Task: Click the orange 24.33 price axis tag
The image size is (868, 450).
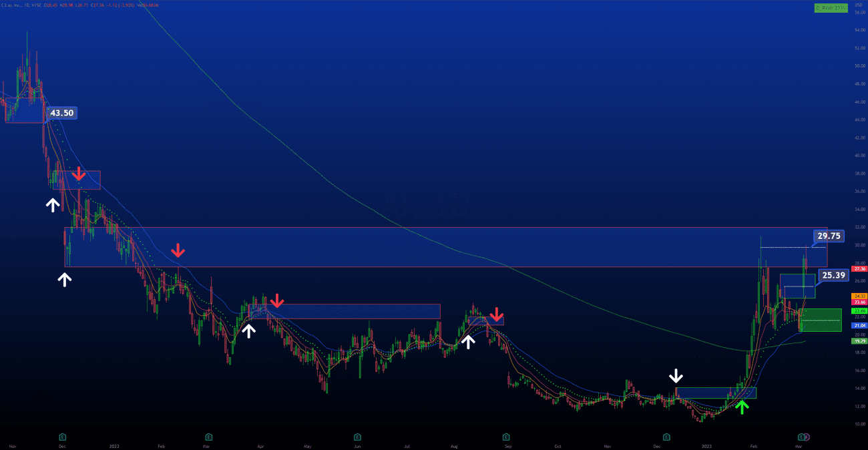Action: [x=859, y=295]
